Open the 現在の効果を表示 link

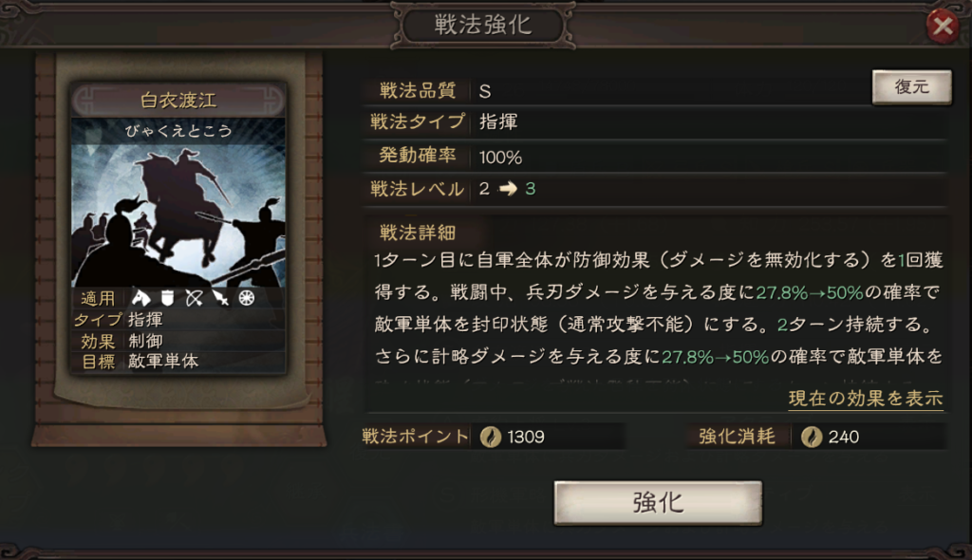point(866,398)
